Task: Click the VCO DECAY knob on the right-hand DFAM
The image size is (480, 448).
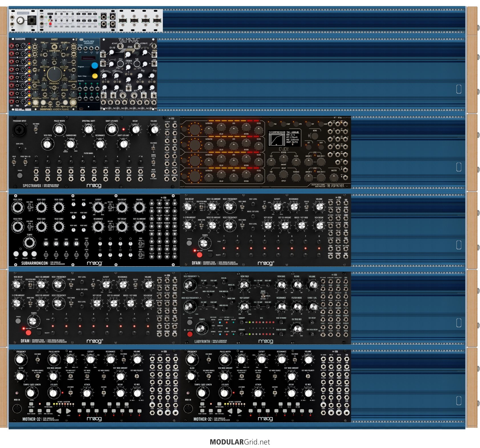Action: click(189, 207)
